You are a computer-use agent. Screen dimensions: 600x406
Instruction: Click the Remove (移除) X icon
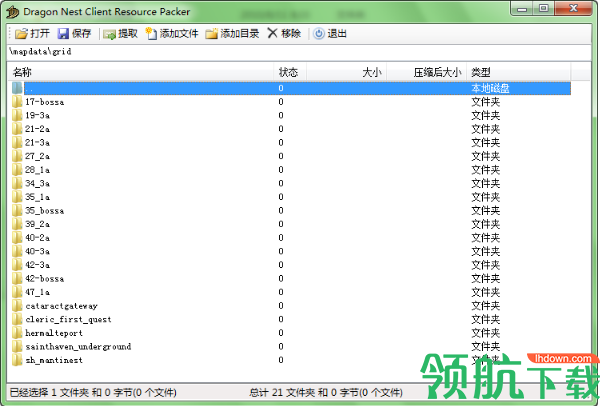tap(272, 33)
